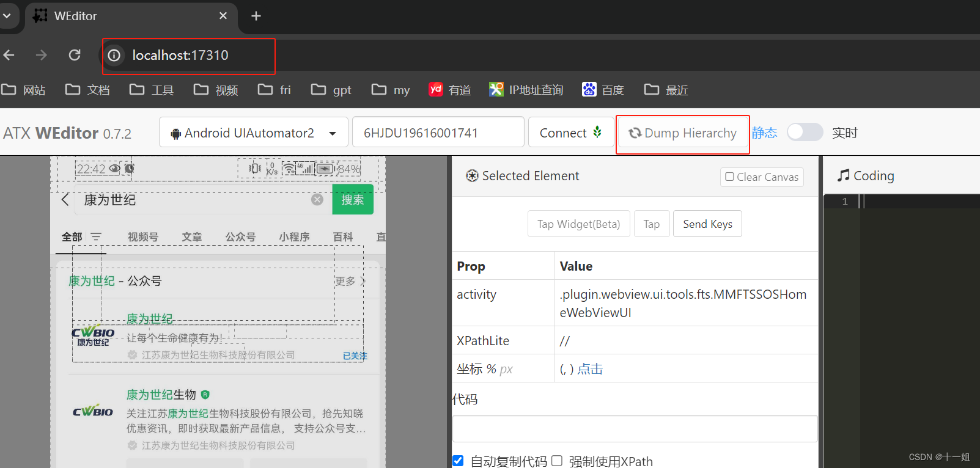980x468 pixels.
Task: Open the 网站 bookmark folder
Action: pyautogui.click(x=24, y=90)
